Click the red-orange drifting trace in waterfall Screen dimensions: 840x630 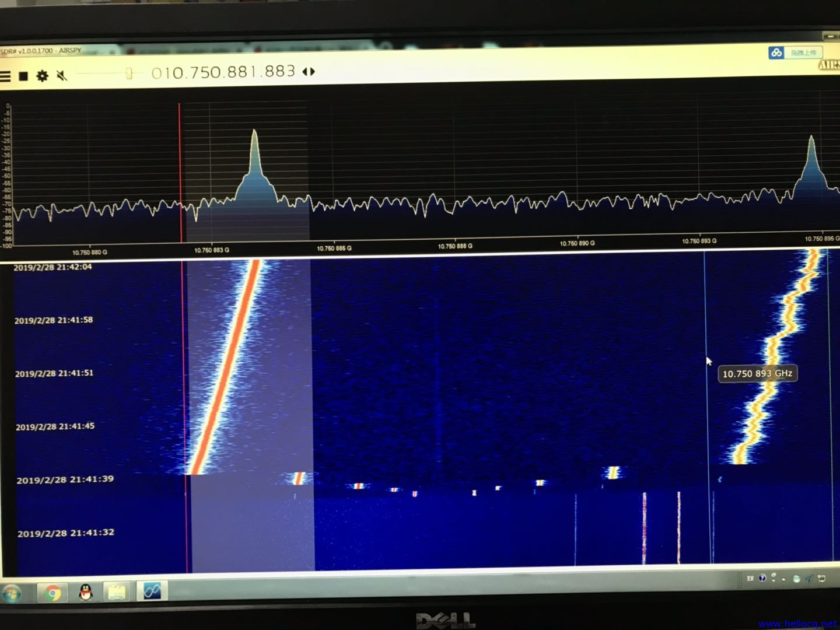pos(225,367)
